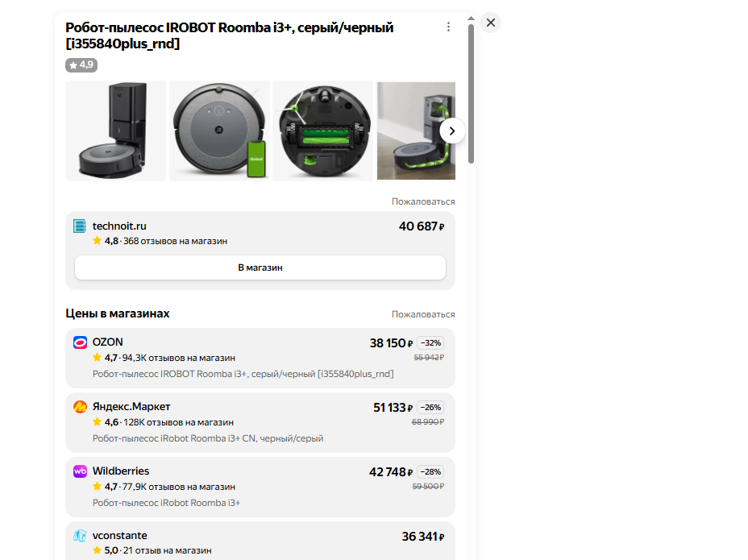Click the product title heading
The image size is (748, 560).
(230, 35)
